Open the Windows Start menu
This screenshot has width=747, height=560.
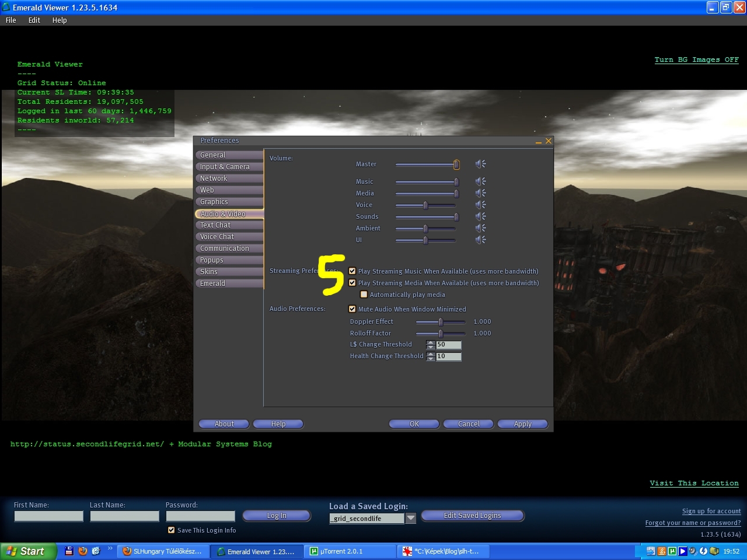point(28,551)
